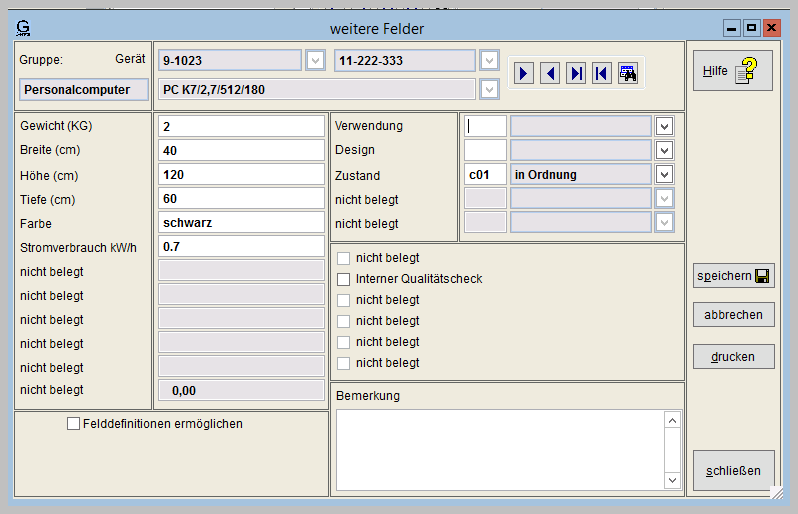Open the record search binoculars icon
The height and width of the screenshot is (514, 798).
click(628, 73)
